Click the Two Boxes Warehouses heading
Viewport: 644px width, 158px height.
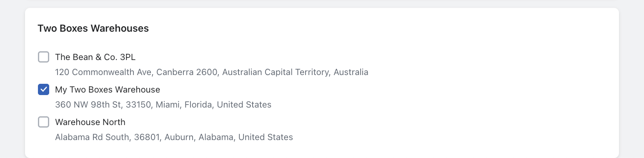(x=93, y=28)
